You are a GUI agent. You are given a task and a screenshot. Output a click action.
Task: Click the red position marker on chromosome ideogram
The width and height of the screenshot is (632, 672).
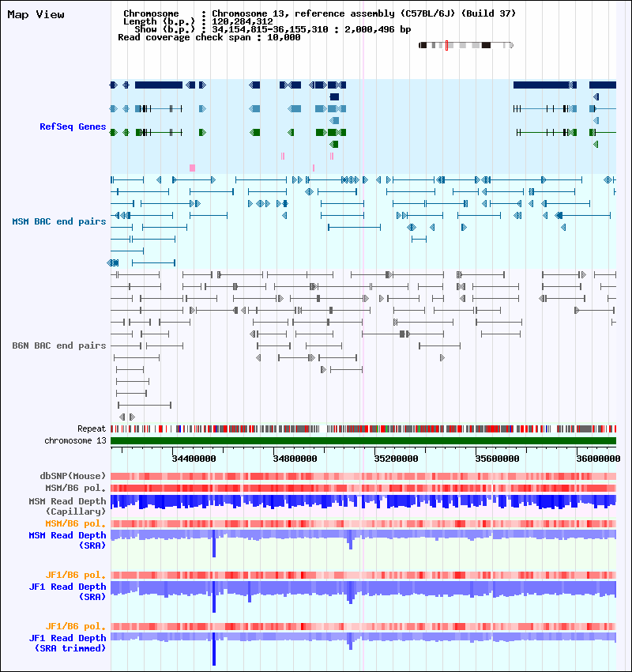coord(446,45)
